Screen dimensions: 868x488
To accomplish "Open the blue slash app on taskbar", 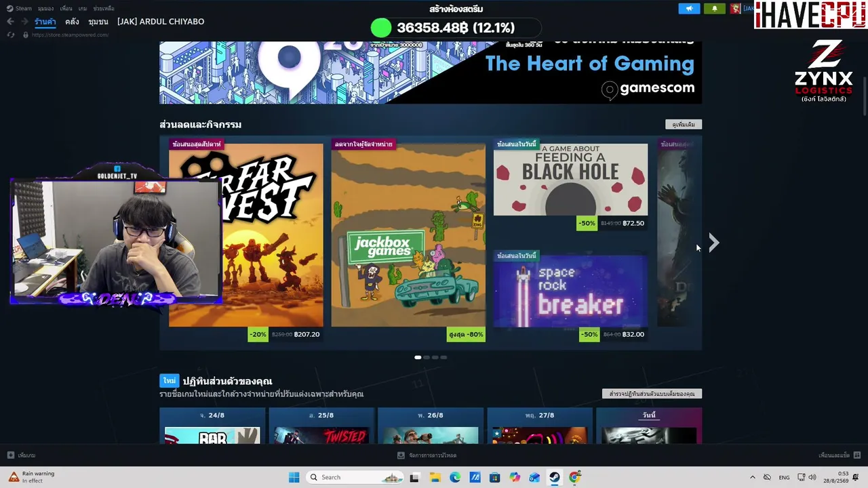I will 475,477.
